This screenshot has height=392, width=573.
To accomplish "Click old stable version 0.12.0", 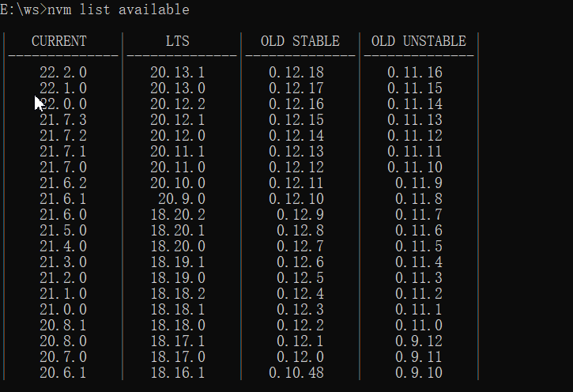I will (x=300, y=357).
